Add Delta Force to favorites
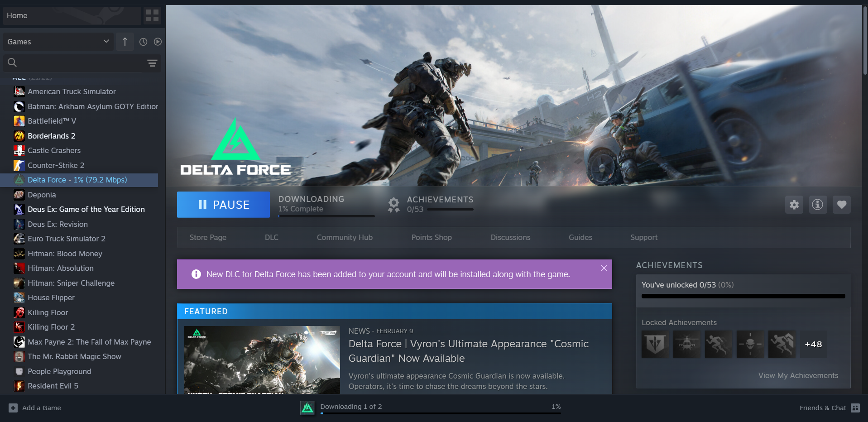 tap(841, 205)
